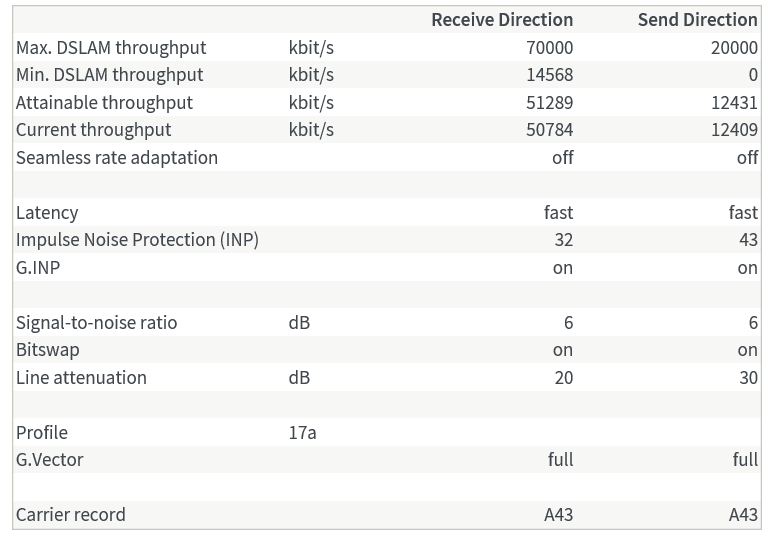
Task: Select the Attainable throughput receive value 51289
Action: [549, 102]
